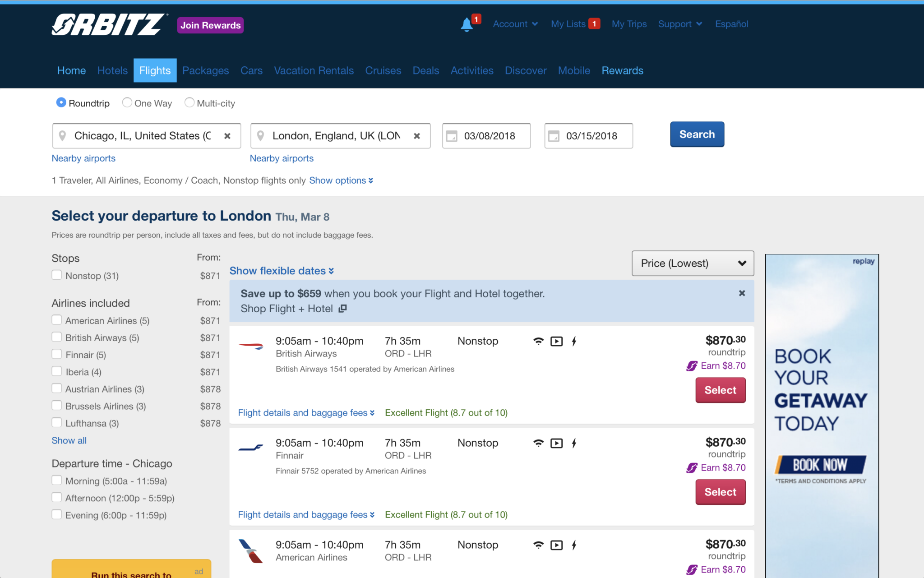Click the Finnair power outlet icon
924x578 pixels.
(x=574, y=444)
